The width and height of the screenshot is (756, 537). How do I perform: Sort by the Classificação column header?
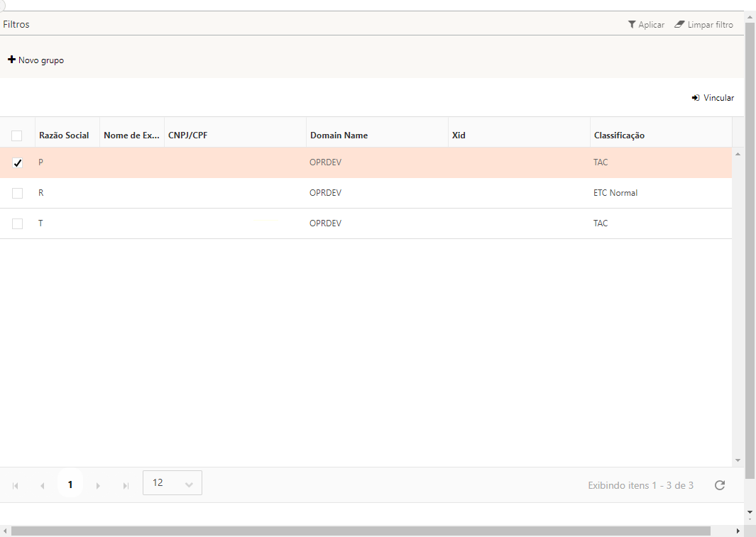tap(619, 135)
